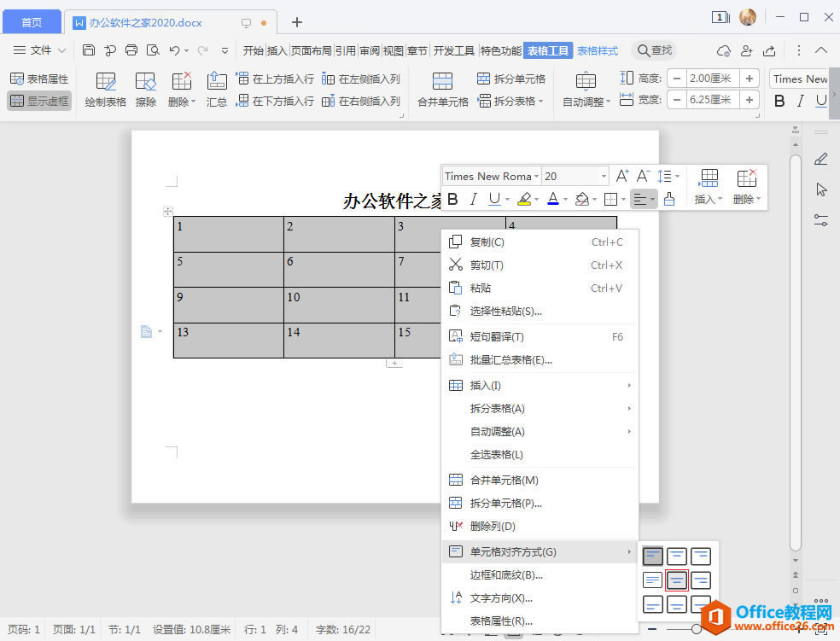The image size is (840, 641).
Task: Select middle-left cell alignment option
Action: [652, 580]
